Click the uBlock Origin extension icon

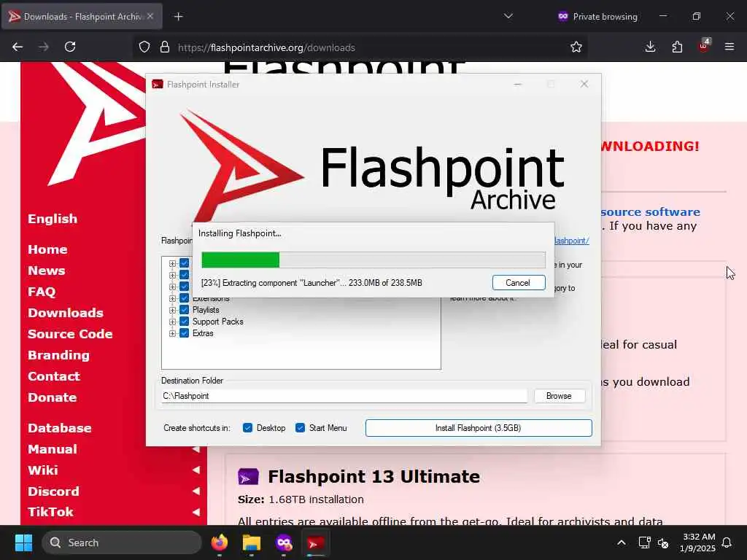704,46
